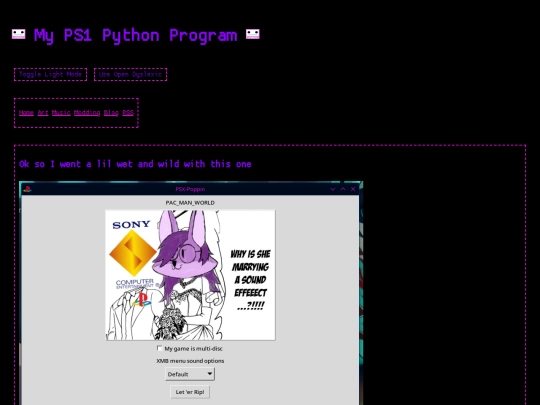Viewport: 540px width, 405px height.
Task: Enable the Use Open Dyslexic font button
Action: 131,74
